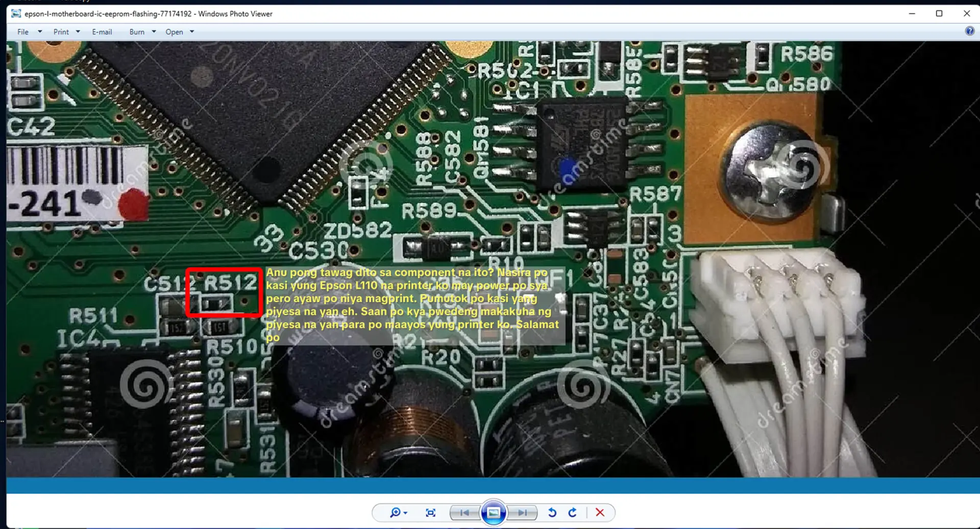
Task: Maximize the Photo Viewer window
Action: pyautogui.click(x=939, y=14)
